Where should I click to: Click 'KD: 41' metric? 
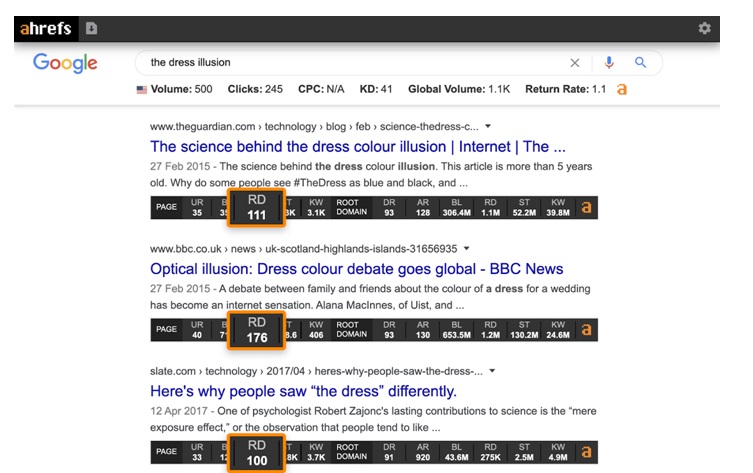[x=376, y=89]
